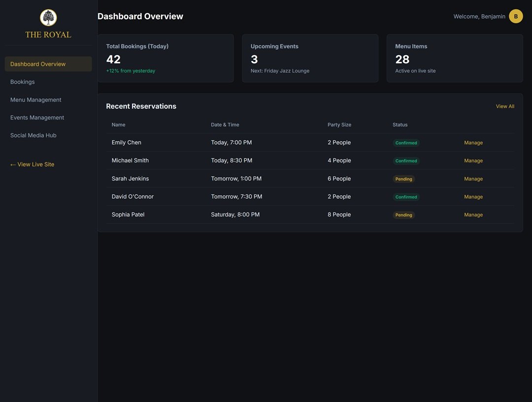The height and width of the screenshot is (402, 532).
Task: Click 'Today, 7:00 PM' cell
Action: [232, 142]
